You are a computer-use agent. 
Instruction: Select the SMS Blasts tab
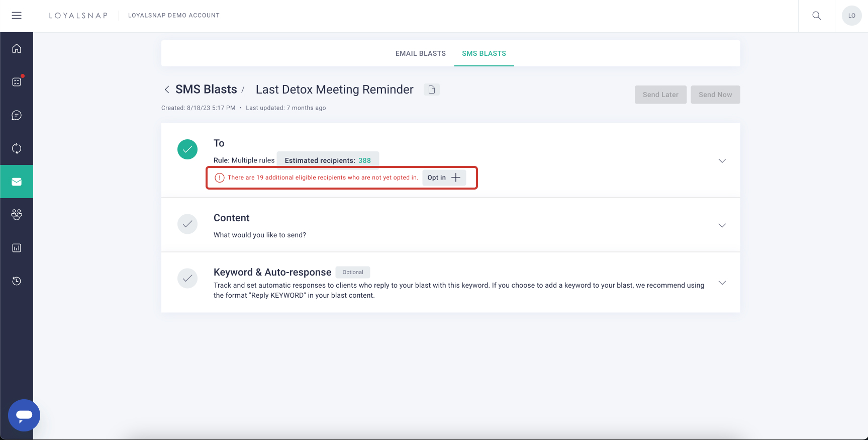coord(484,53)
